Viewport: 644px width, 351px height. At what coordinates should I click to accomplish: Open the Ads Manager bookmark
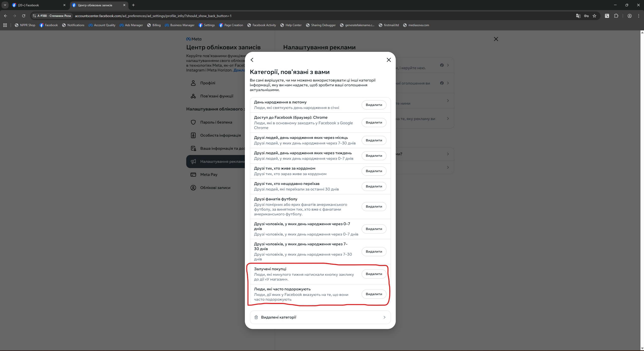pos(131,25)
